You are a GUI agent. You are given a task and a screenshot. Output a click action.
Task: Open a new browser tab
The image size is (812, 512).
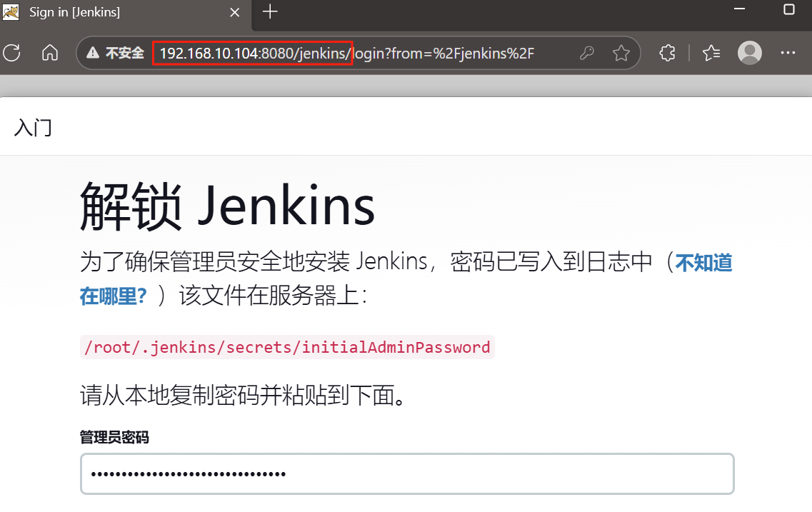(x=270, y=12)
